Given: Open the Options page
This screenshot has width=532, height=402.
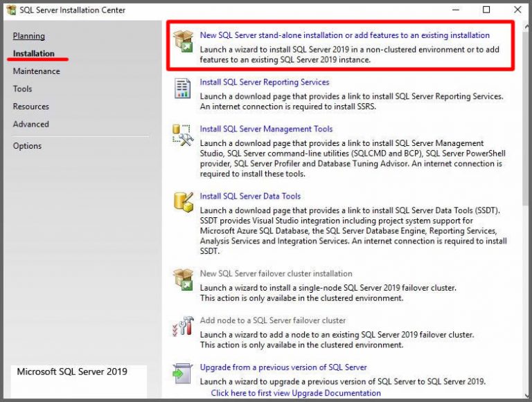Looking at the screenshot, I should click(27, 146).
